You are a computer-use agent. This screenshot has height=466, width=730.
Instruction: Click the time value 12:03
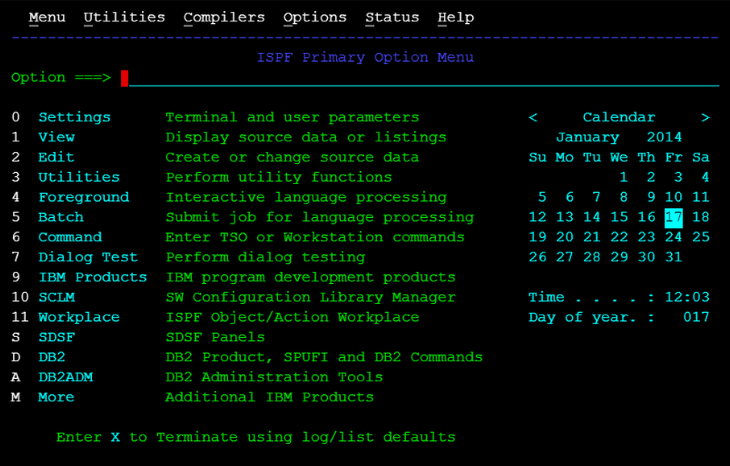687,297
